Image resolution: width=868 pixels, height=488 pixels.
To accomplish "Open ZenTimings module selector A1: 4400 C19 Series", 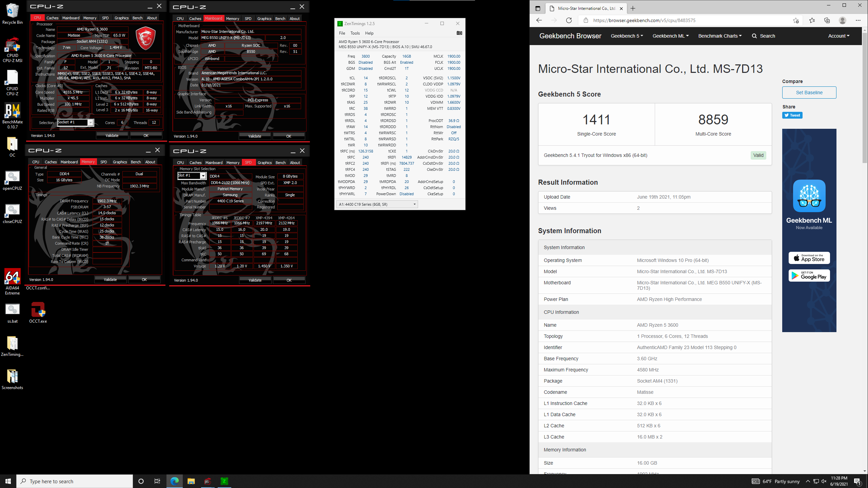I will point(377,204).
